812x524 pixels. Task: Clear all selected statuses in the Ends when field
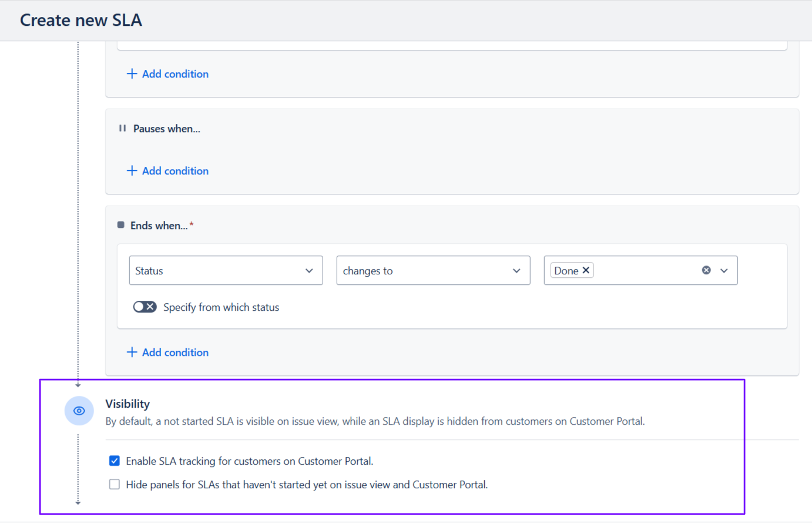[706, 270]
